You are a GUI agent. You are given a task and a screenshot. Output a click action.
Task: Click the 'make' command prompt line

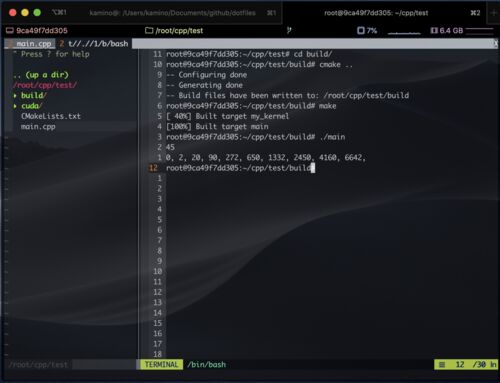point(251,106)
